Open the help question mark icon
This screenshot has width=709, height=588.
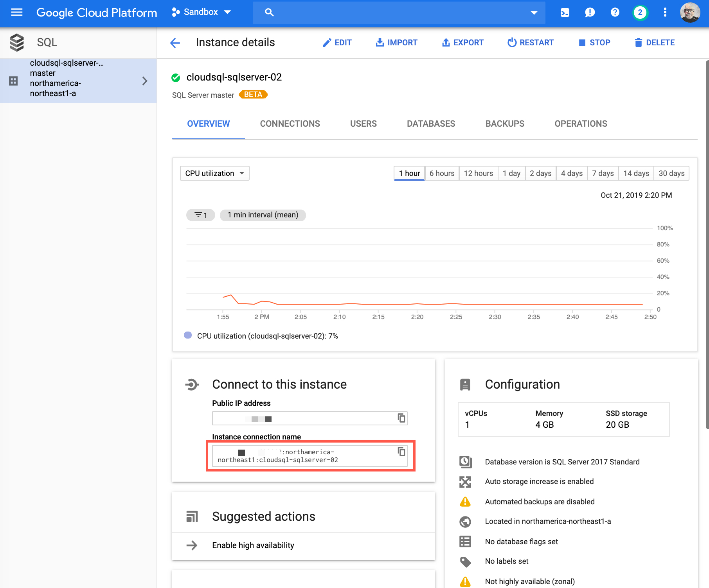[615, 13]
